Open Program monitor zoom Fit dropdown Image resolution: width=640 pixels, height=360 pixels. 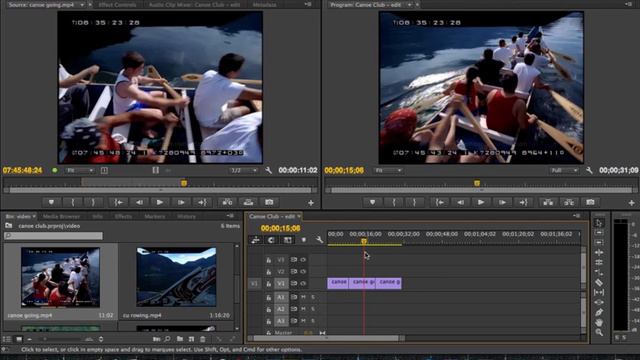388,170
